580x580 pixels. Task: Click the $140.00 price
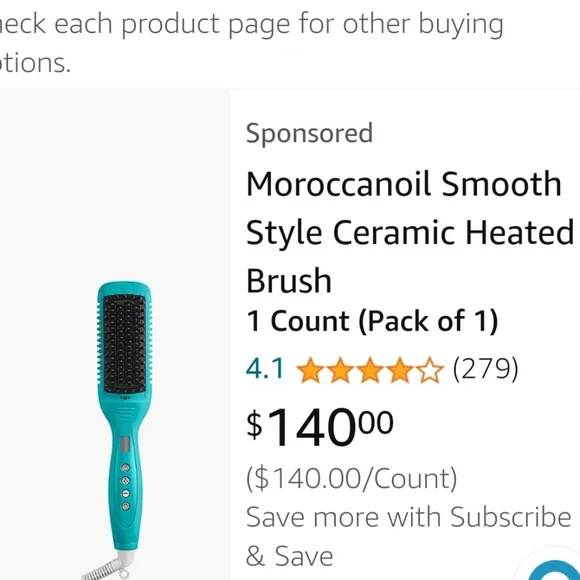(x=320, y=427)
